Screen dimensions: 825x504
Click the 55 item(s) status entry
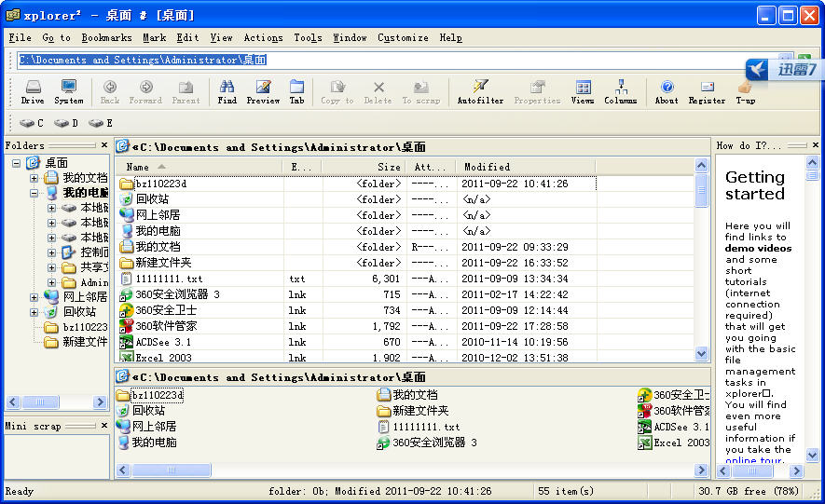pyautogui.click(x=566, y=491)
